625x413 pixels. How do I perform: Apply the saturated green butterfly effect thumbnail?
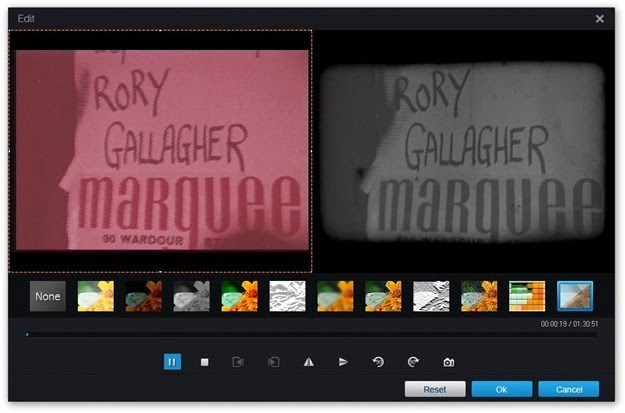tap(240, 296)
